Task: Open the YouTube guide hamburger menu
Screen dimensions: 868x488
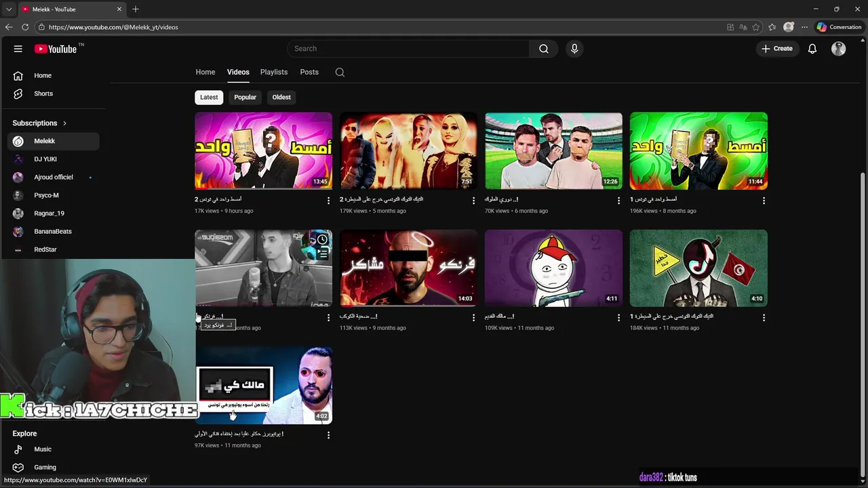Action: click(x=18, y=49)
